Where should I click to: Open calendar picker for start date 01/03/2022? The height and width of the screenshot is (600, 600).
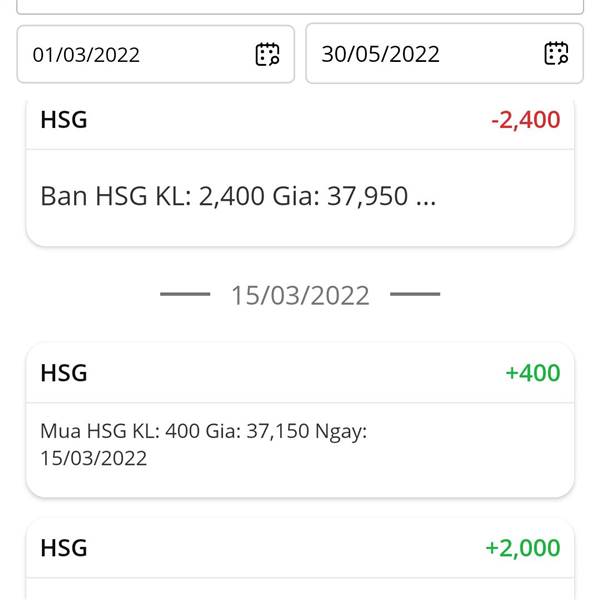pos(267,54)
